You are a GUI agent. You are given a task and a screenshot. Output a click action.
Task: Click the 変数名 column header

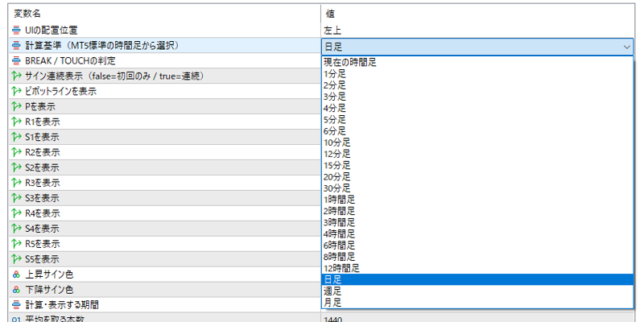pos(27,14)
